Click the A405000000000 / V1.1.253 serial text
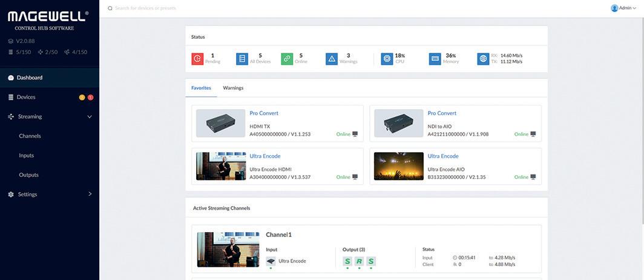The height and width of the screenshot is (280, 644). coord(280,134)
